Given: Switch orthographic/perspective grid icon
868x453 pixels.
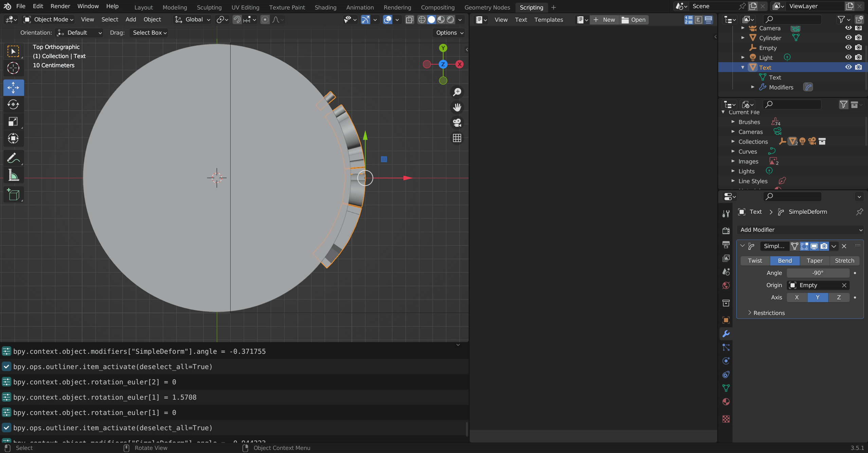Looking at the screenshot, I should (x=457, y=138).
